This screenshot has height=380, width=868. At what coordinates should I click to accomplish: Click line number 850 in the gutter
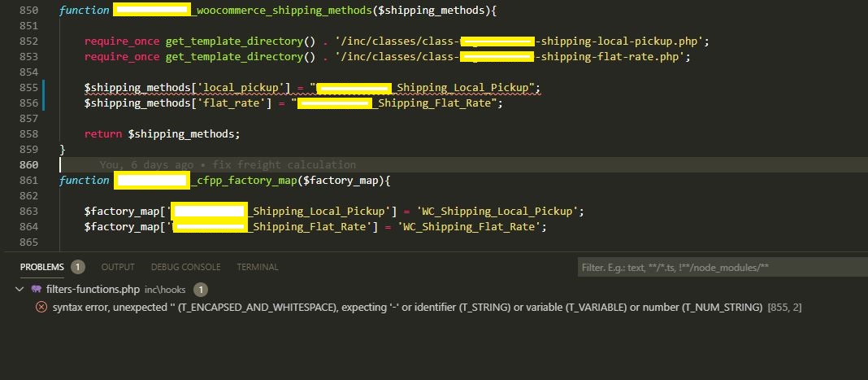28,11
